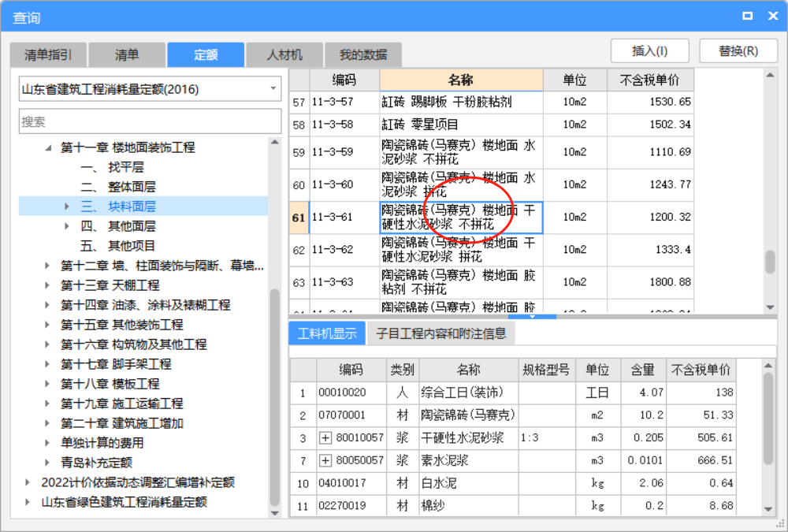Click price cell 1200.32
Image resolution: width=788 pixels, height=532 pixels.
pyautogui.click(x=650, y=218)
